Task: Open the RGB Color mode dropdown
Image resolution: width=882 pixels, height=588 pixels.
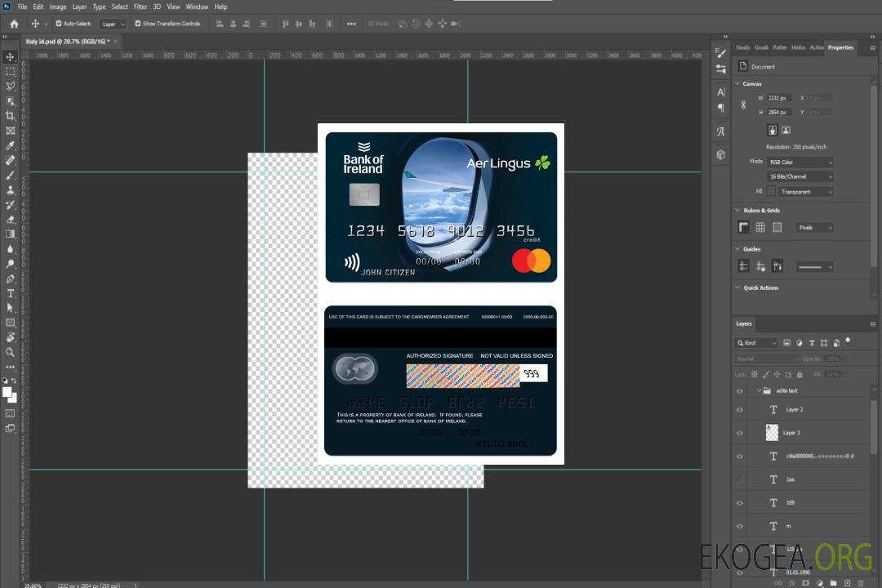Action: (800, 162)
